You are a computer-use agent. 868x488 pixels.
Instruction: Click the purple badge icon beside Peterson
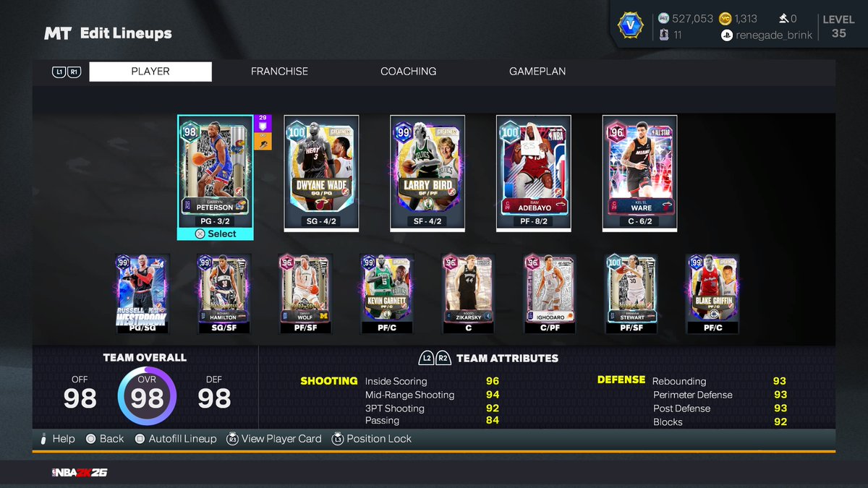pos(263,122)
